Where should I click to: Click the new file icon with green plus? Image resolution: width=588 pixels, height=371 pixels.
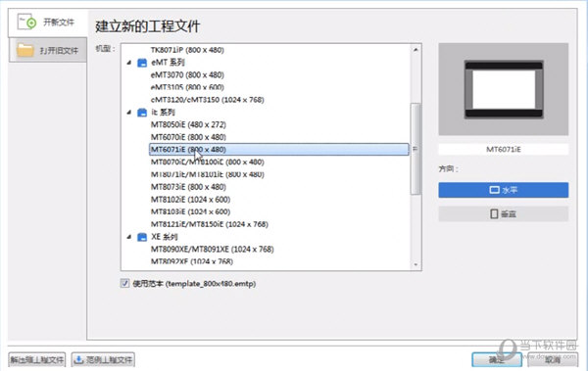pos(27,23)
